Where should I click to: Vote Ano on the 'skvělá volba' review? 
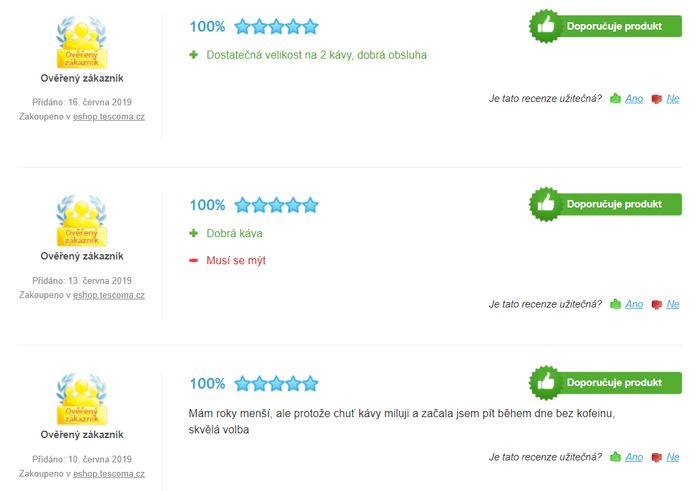[634, 457]
